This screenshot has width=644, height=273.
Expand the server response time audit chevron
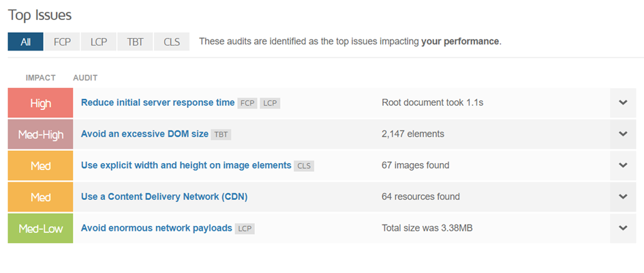click(622, 103)
